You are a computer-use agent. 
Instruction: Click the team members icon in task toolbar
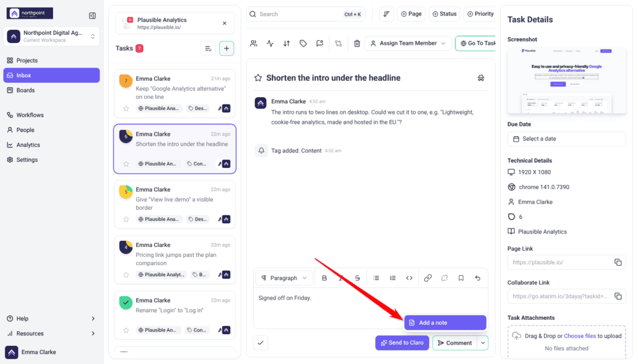(254, 43)
